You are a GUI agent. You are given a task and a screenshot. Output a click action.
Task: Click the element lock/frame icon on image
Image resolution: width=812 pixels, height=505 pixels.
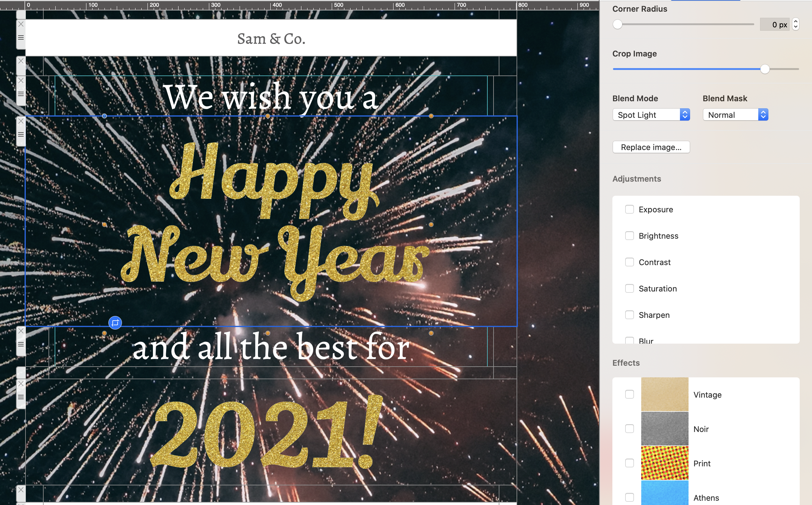click(115, 322)
